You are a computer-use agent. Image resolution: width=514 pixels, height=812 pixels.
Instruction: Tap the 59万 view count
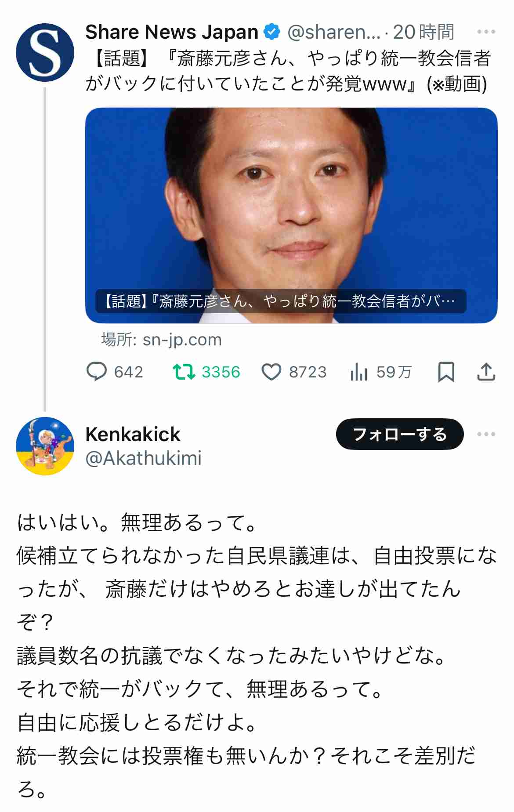click(x=394, y=372)
